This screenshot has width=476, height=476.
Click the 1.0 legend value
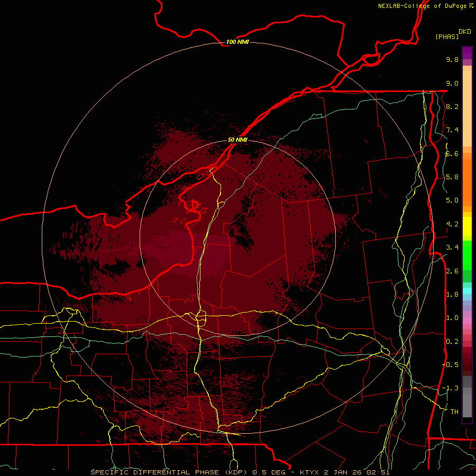[x=452, y=318]
